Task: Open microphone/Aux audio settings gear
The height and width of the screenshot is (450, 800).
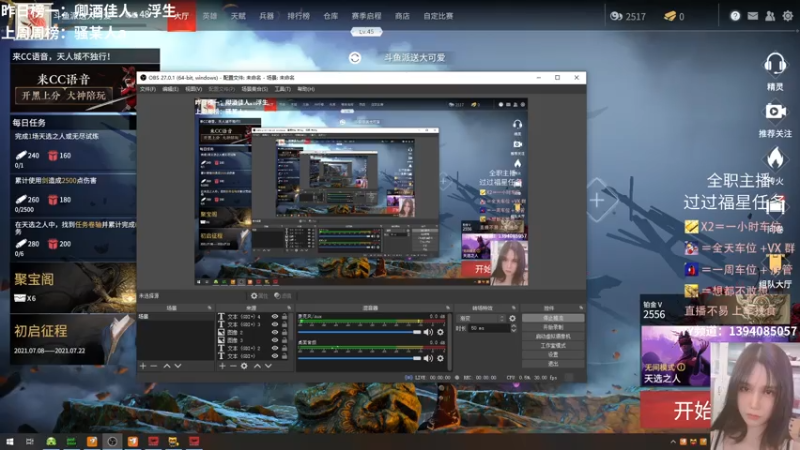Action: tap(440, 332)
